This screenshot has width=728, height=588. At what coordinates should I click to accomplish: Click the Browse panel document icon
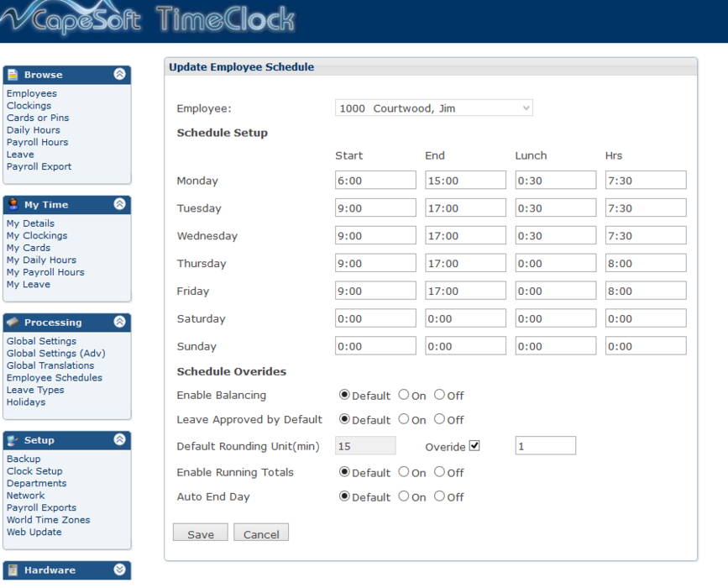point(13,74)
